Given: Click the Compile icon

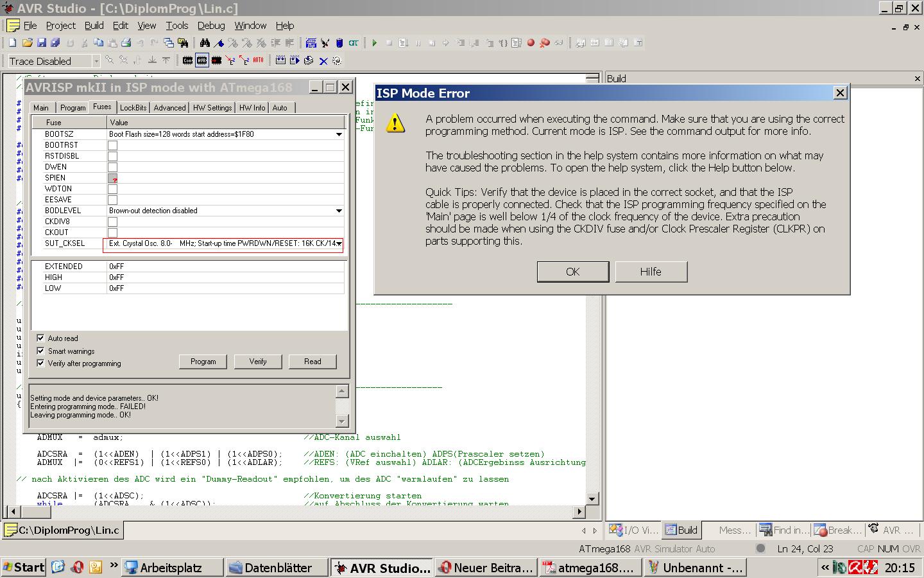Looking at the screenshot, I should (x=309, y=60).
